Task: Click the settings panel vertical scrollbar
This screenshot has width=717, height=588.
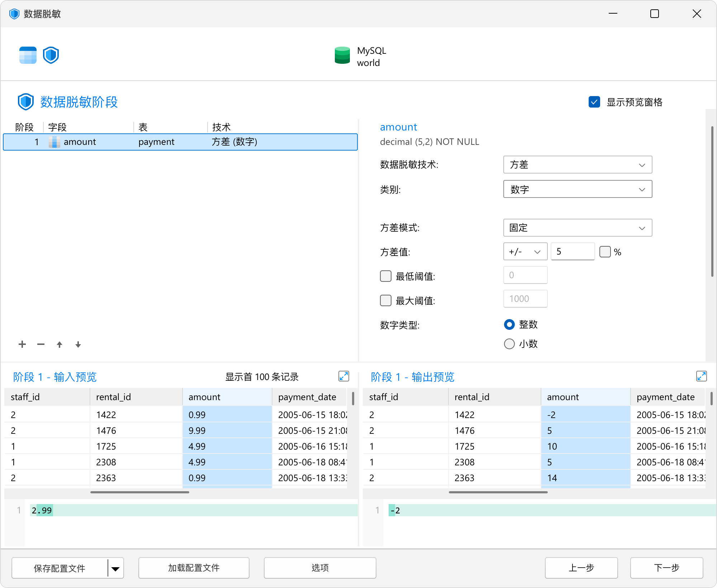Action: pyautogui.click(x=712, y=201)
